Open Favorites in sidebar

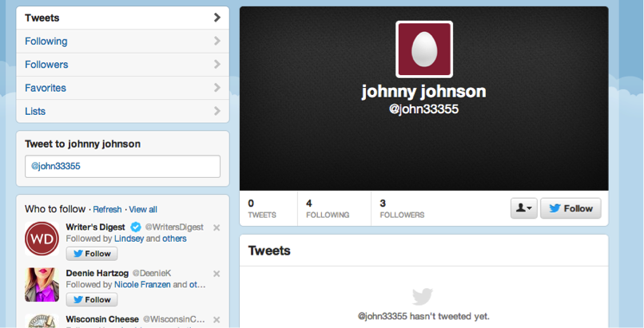[122, 88]
